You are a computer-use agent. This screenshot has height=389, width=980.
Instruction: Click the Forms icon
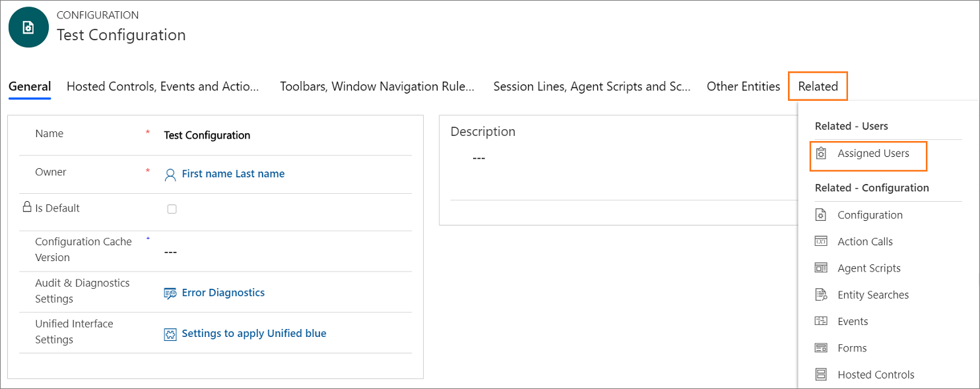(x=821, y=347)
